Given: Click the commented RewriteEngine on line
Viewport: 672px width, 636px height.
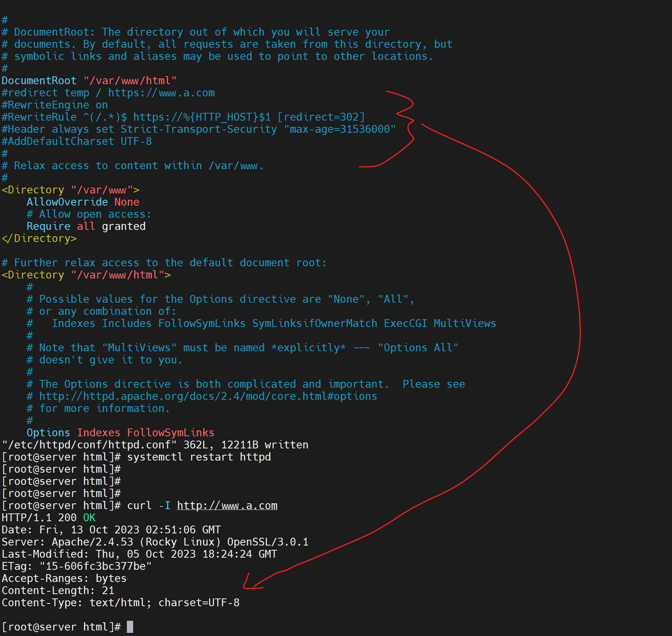Looking at the screenshot, I should pyautogui.click(x=55, y=105).
